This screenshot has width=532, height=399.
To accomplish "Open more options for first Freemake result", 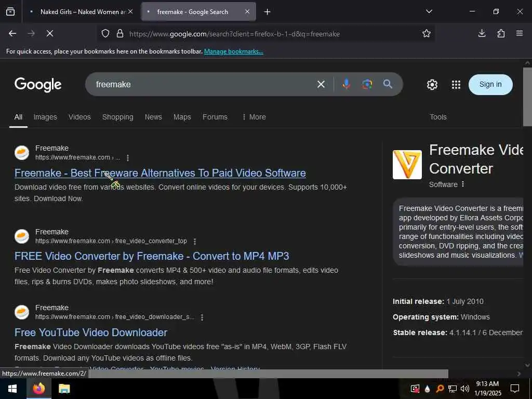I will pyautogui.click(x=128, y=158).
